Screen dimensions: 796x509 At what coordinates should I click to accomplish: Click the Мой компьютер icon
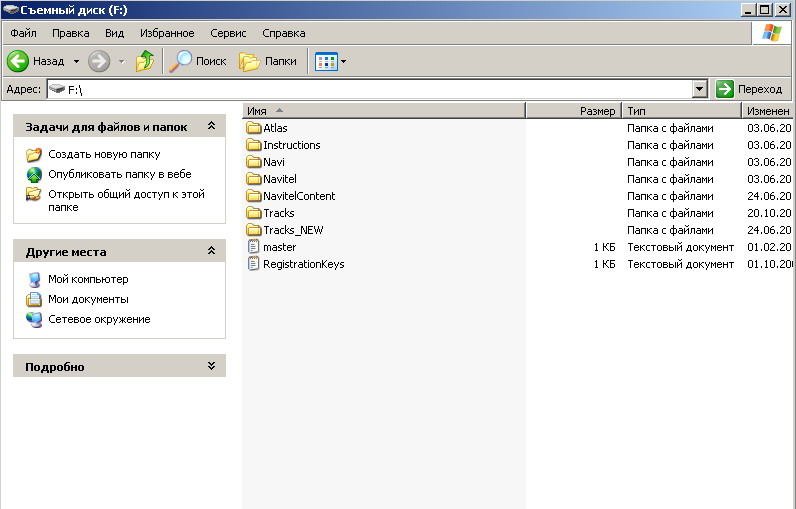(x=34, y=280)
